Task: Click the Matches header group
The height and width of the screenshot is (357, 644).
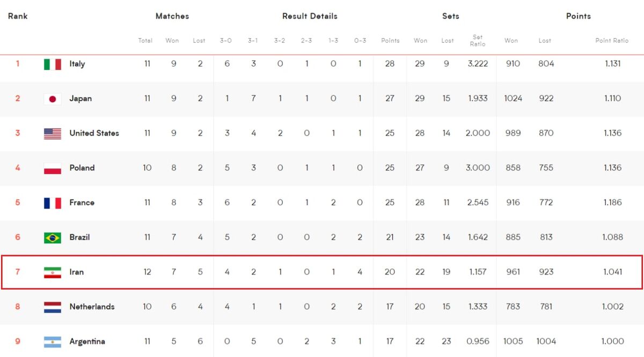Action: tap(172, 16)
